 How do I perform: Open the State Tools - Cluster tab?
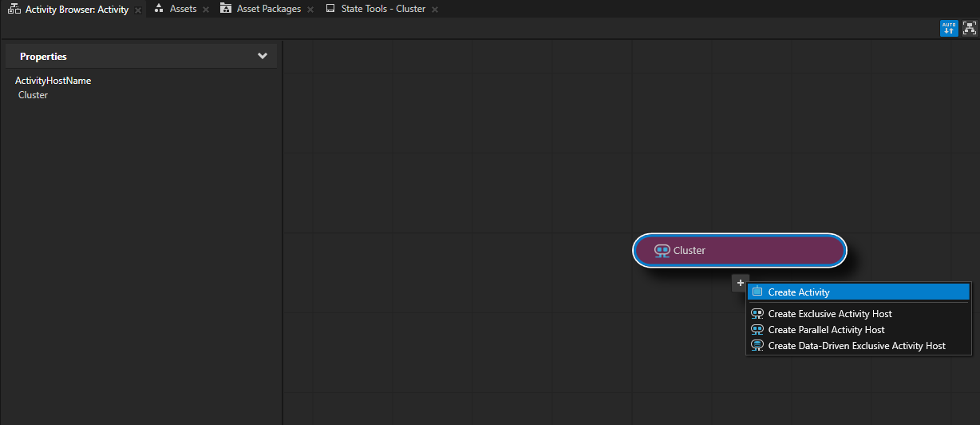pos(383,9)
